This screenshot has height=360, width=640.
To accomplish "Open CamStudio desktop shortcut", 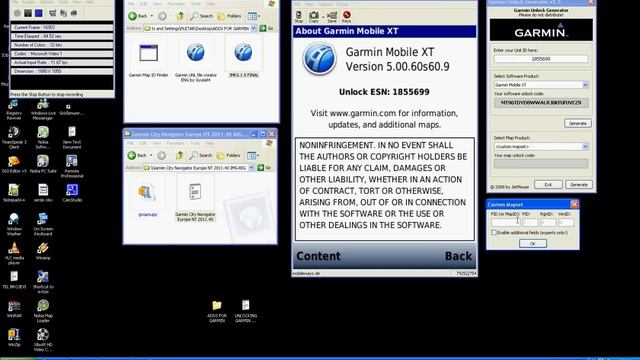I will [72, 193].
